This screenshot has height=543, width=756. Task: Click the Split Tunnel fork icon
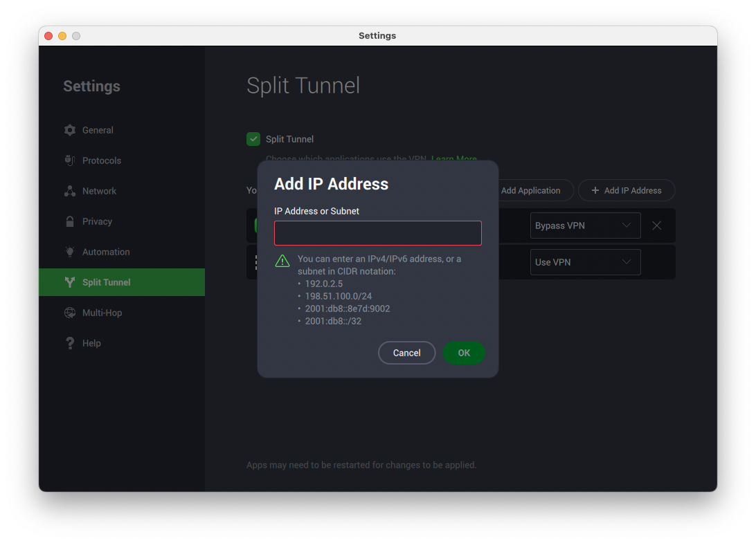pyautogui.click(x=70, y=282)
